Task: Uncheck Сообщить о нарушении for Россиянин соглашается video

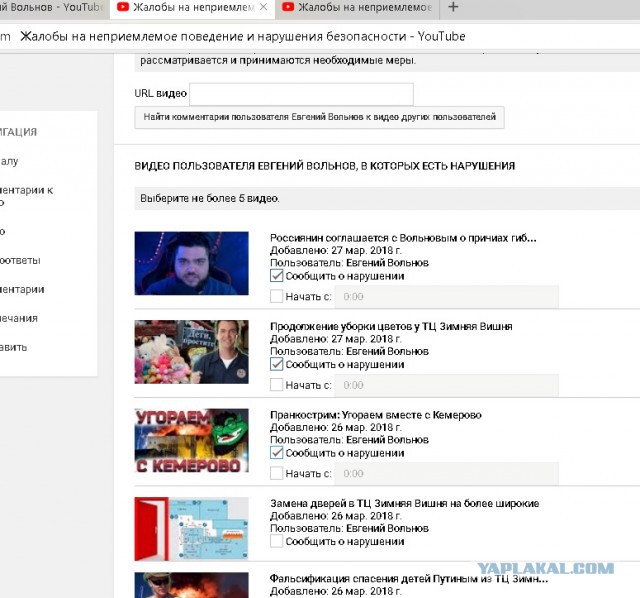Action: 276,276
